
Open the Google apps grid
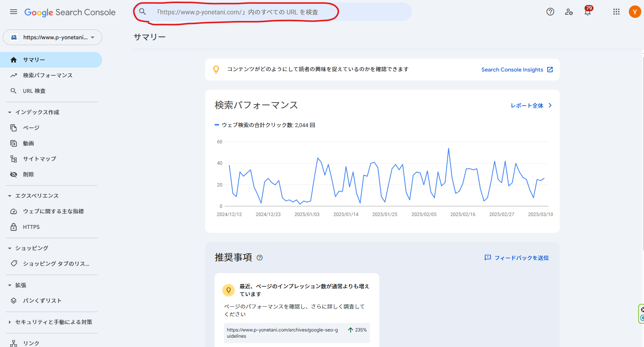point(616,12)
